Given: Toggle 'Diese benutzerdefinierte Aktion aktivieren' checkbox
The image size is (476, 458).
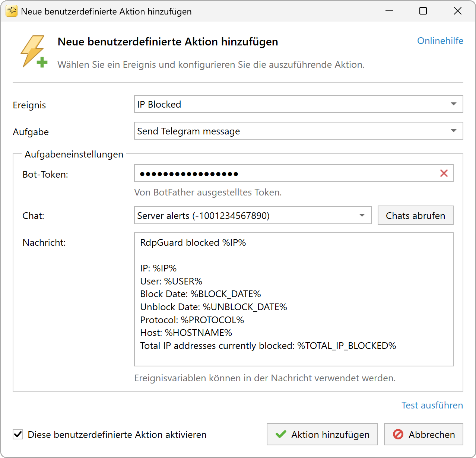Looking at the screenshot, I should (x=18, y=434).
